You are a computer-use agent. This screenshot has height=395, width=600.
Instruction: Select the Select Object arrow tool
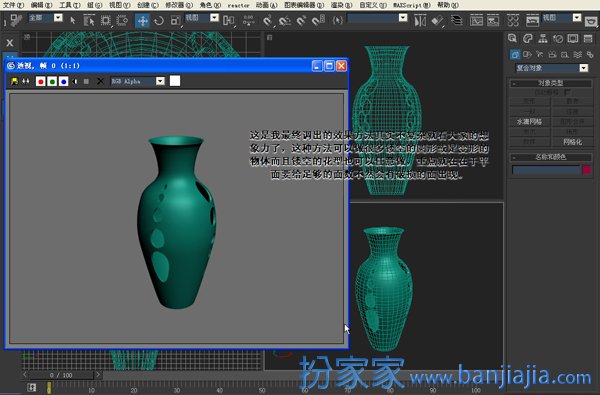pyautogui.click(x=73, y=20)
